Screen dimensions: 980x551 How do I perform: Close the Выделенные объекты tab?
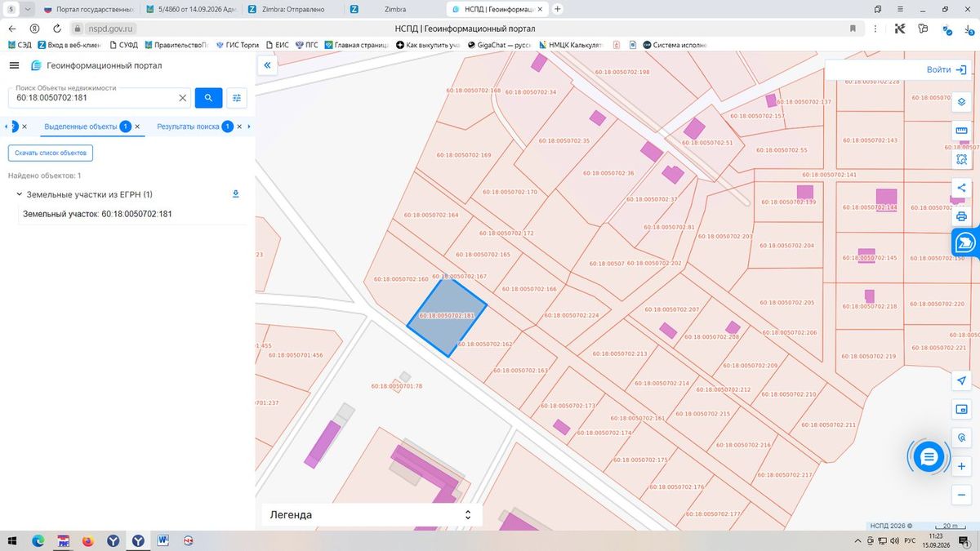click(x=137, y=127)
